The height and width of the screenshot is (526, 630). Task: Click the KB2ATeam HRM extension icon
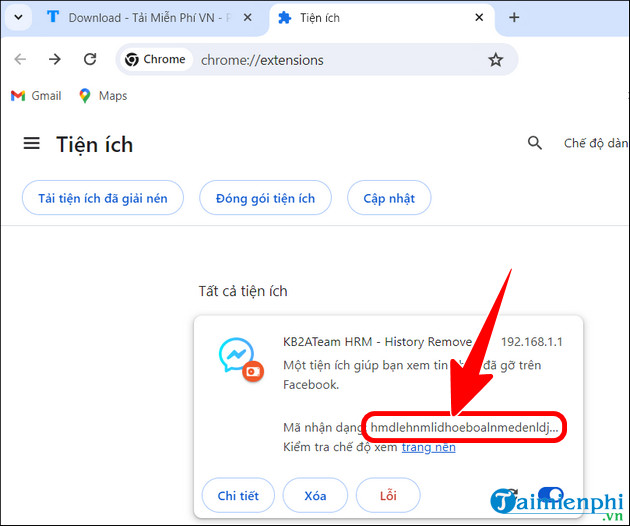pyautogui.click(x=241, y=359)
